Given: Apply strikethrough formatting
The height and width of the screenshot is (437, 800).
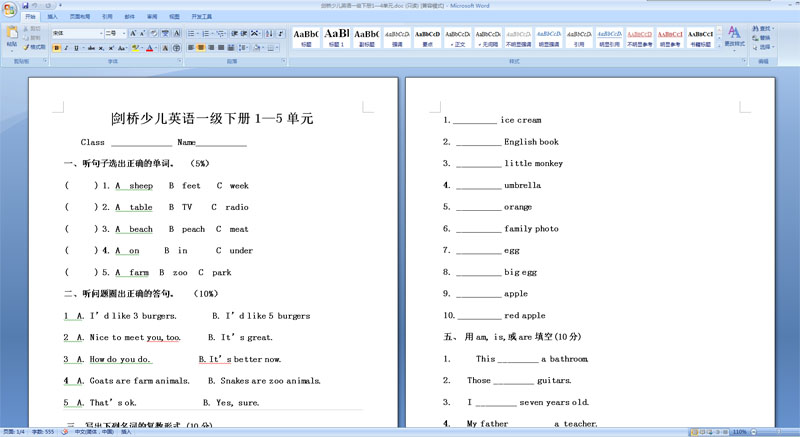Looking at the screenshot, I should point(91,48).
